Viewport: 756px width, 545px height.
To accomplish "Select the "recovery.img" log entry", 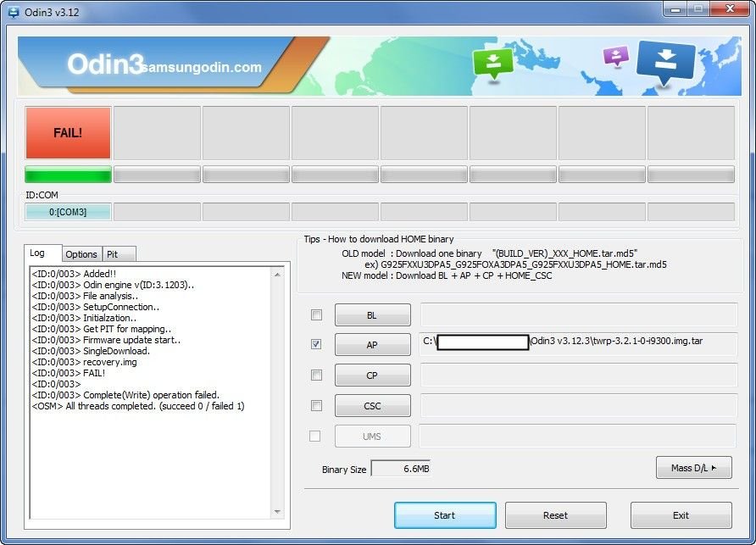I will point(85,362).
